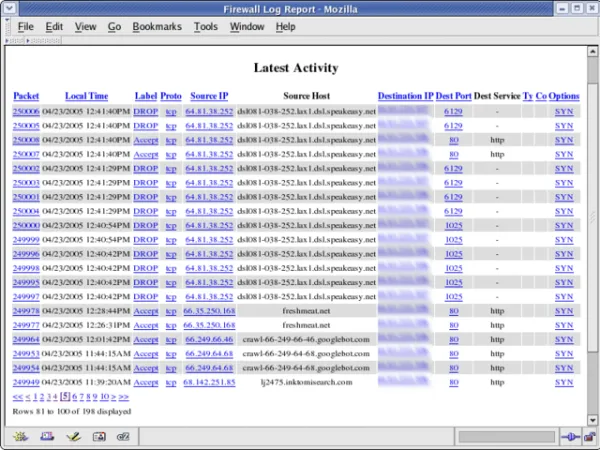Click source IP 68.142.251.85

pyautogui.click(x=209, y=382)
